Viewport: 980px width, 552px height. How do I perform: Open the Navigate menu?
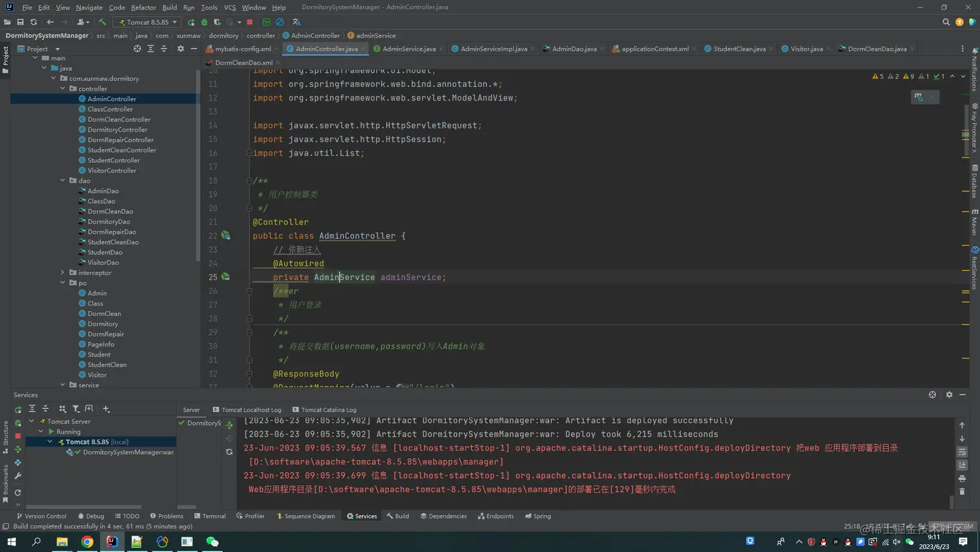click(x=89, y=8)
